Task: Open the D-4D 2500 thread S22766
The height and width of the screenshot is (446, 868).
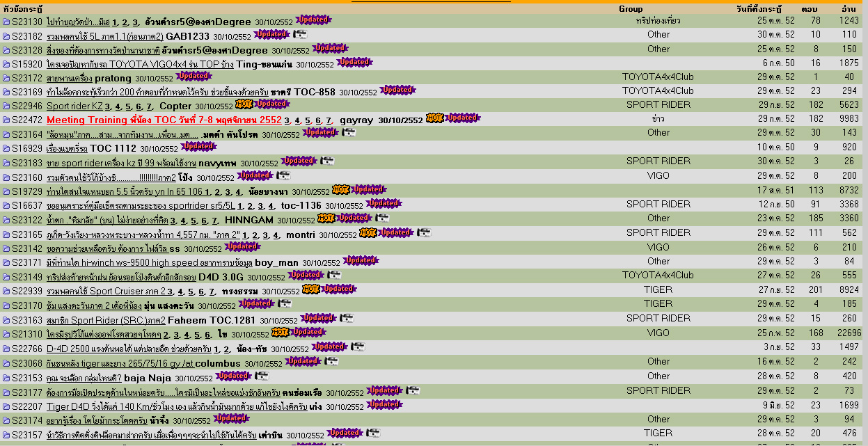Action: point(129,349)
